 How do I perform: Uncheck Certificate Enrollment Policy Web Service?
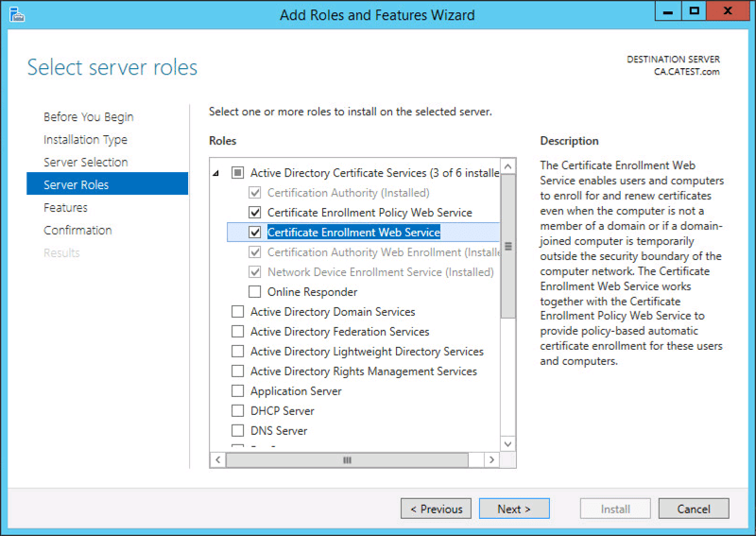click(x=255, y=213)
